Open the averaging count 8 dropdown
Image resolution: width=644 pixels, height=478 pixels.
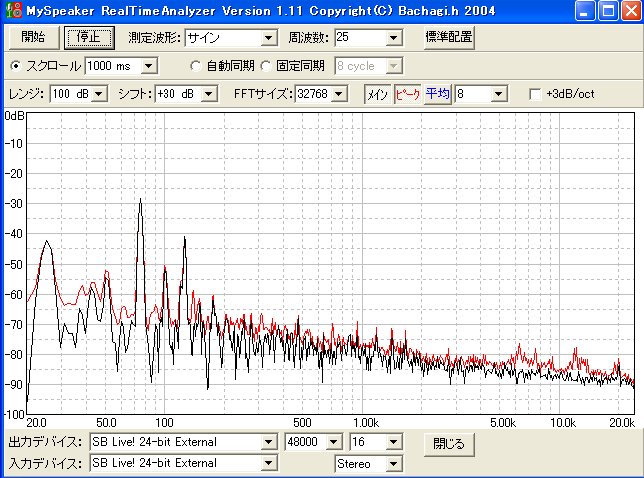[498, 94]
